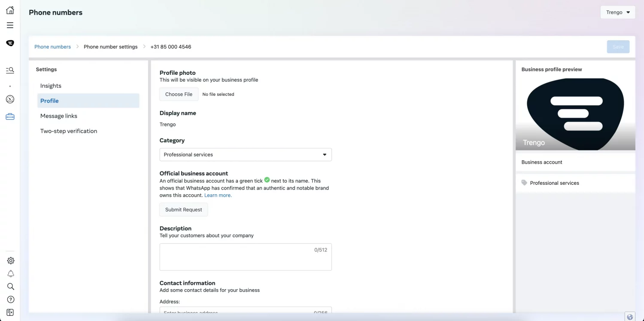
Task: Click the Save button
Action: click(618, 47)
